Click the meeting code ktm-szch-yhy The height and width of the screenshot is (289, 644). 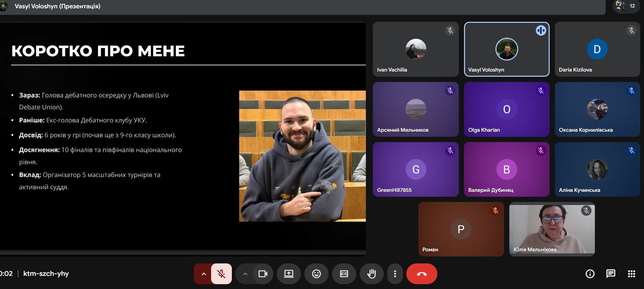pos(46,273)
